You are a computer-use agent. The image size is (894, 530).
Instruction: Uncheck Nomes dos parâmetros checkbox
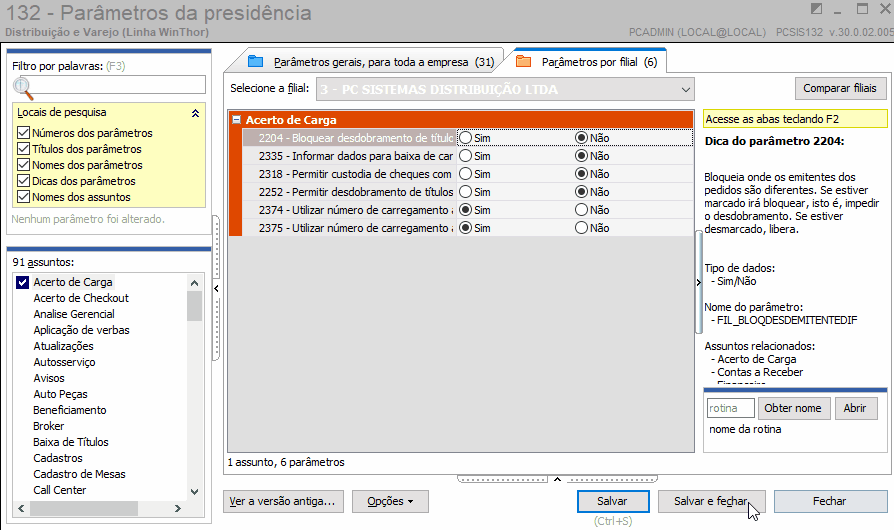23,165
